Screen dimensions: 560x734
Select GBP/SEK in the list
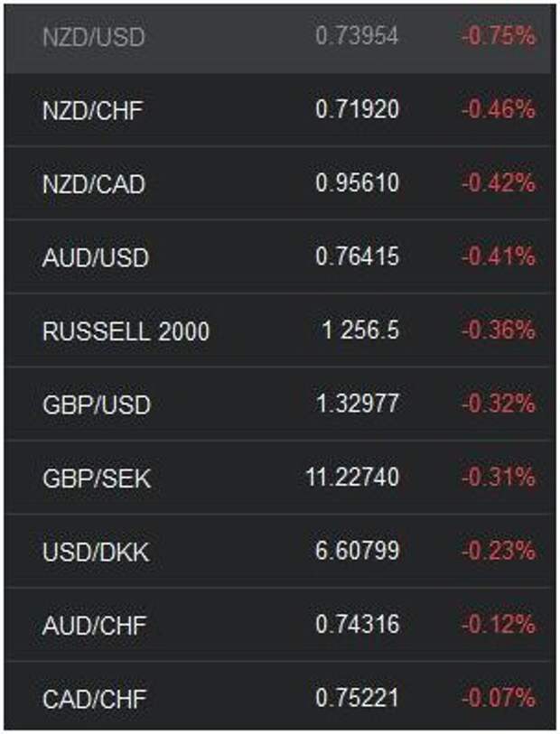coord(280,478)
